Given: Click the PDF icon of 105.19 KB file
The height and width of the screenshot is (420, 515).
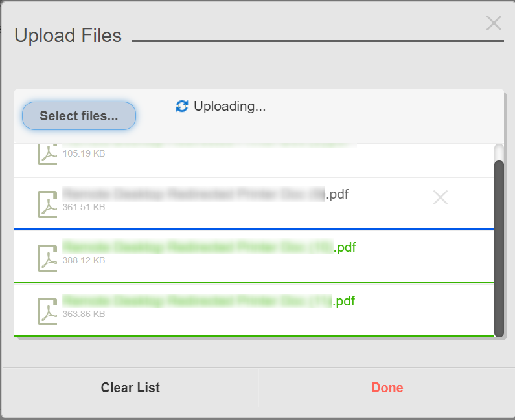Looking at the screenshot, I should [47, 153].
